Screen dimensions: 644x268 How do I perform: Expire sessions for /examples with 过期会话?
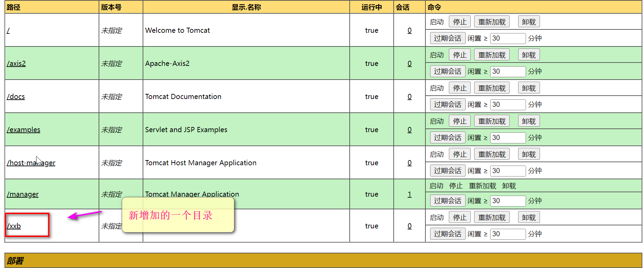448,138
